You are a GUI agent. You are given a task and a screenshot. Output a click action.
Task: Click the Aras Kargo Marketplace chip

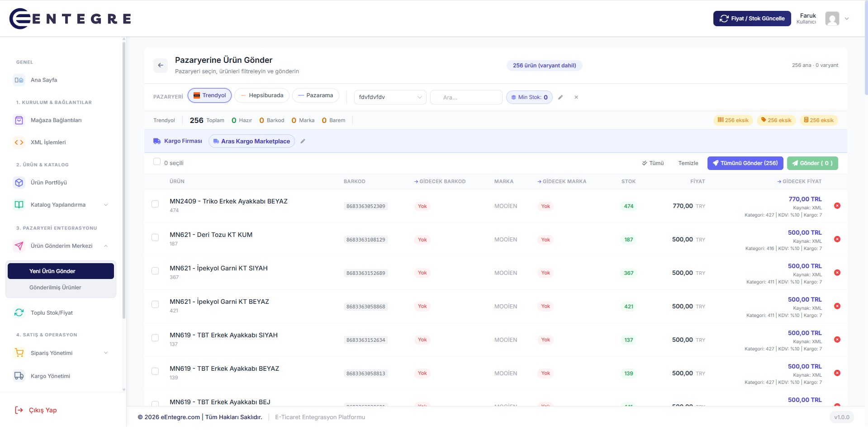(x=251, y=141)
